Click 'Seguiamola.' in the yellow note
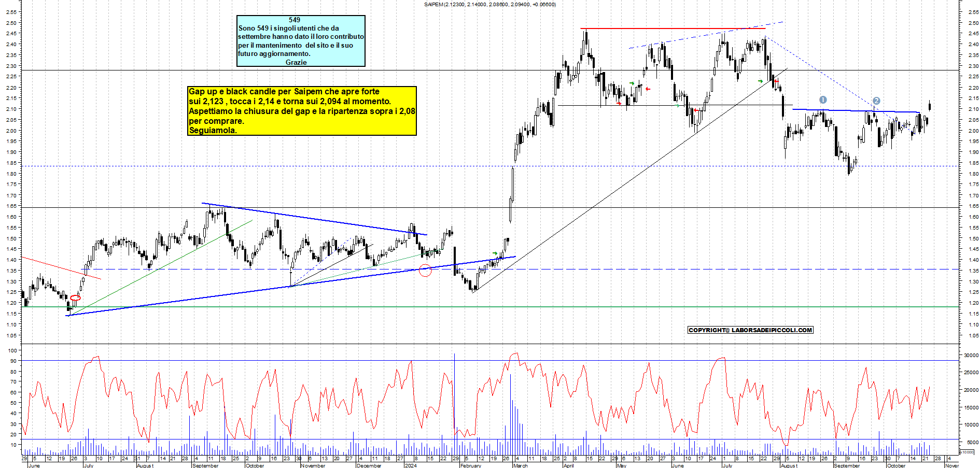Screen dimensions: 980x468 click(x=213, y=130)
